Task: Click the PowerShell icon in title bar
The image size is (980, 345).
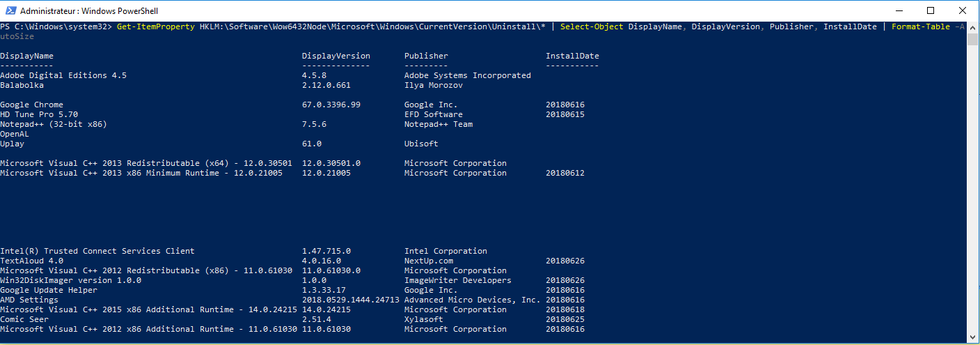Action: point(10,10)
